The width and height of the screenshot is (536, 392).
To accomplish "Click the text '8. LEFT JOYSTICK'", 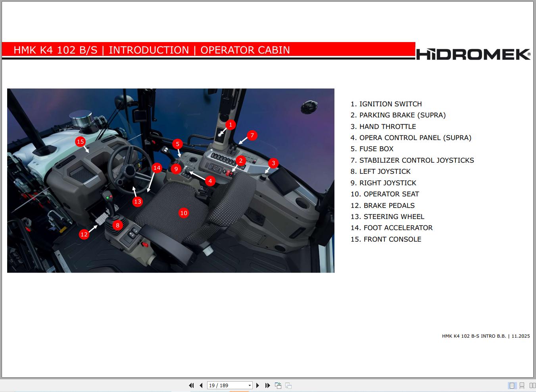I will (380, 171).
